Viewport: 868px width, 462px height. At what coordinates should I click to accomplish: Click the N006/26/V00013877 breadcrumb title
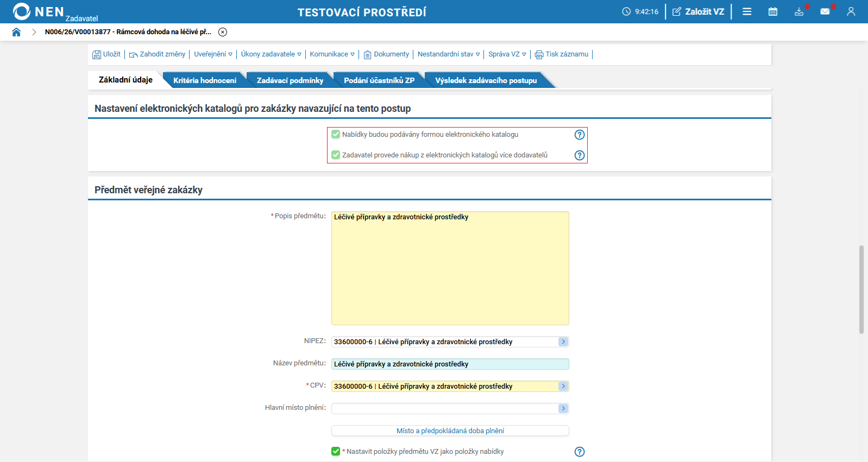[128, 32]
